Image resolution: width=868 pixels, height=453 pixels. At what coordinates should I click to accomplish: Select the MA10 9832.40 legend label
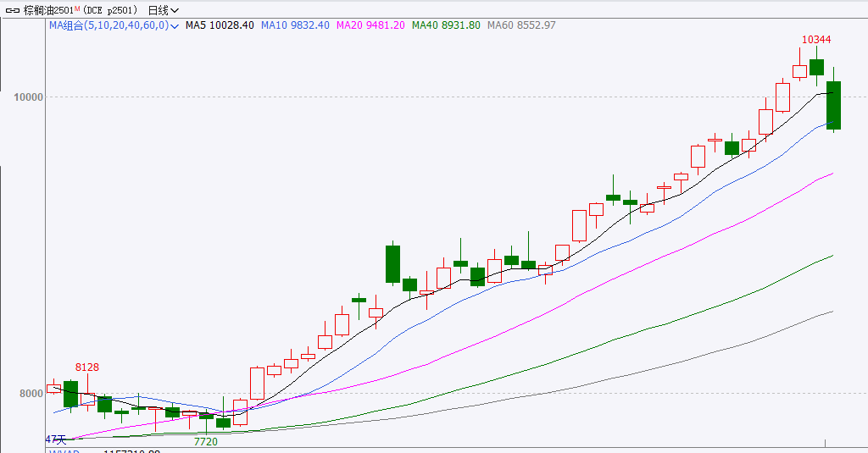(295, 25)
